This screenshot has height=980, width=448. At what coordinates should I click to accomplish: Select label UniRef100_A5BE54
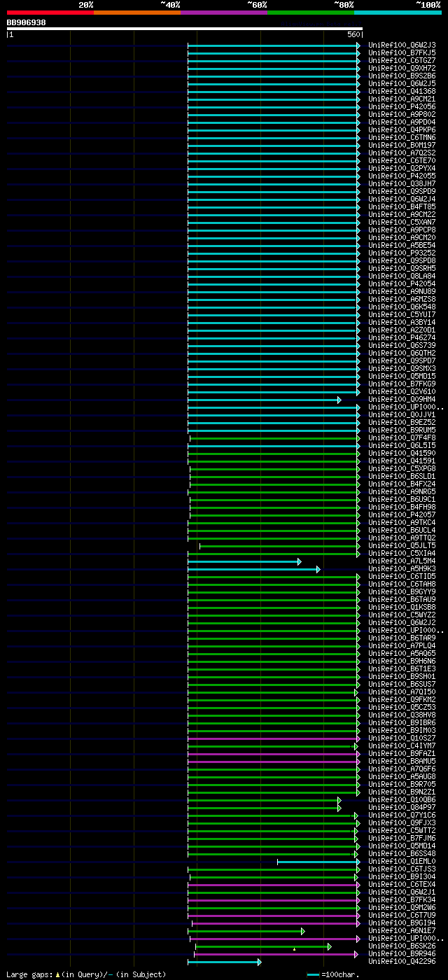pyautogui.click(x=402, y=246)
